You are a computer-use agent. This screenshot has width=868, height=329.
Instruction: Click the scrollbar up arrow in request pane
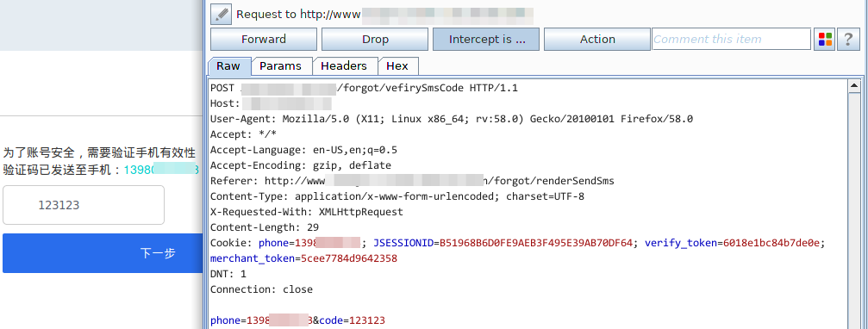[853, 86]
